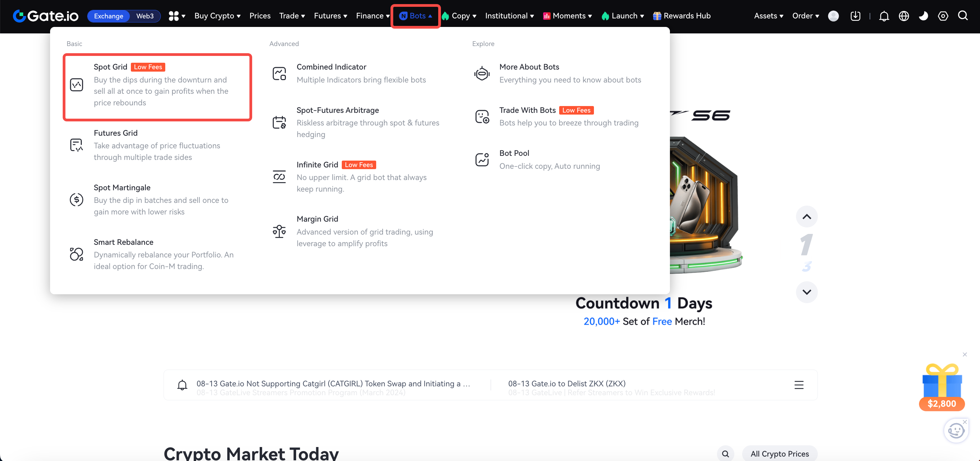Select the Exchange toggle option
The width and height of the screenshot is (980, 461).
(x=108, y=16)
